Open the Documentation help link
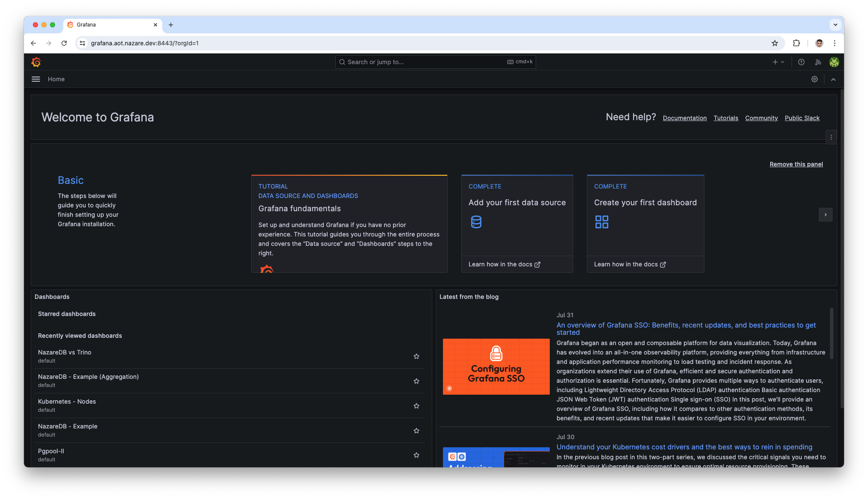868x499 pixels. pos(685,118)
